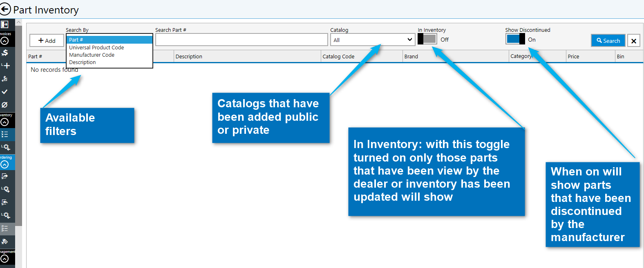Viewport: 644px width, 268px height.
Task: Open the dollar return-arrow icon under Invoices
Action: 5,78
